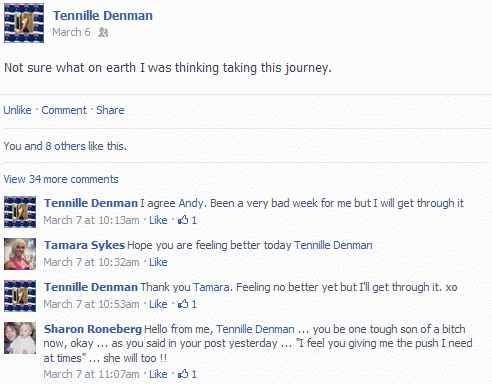492x384 pixels.
Task: Click the March 6 post timestamp
Action: pos(71,32)
